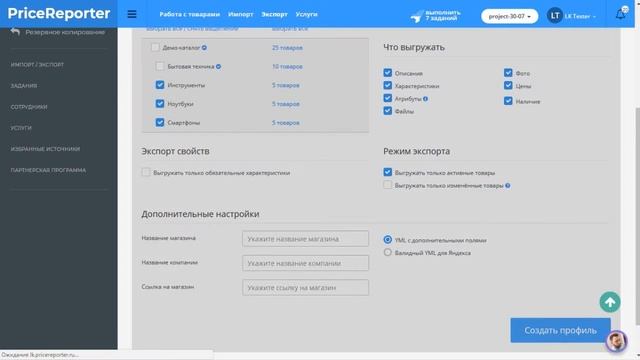Click the scroll-to-top arrow button
Image resolution: width=640 pixels, height=360 pixels.
[610, 302]
